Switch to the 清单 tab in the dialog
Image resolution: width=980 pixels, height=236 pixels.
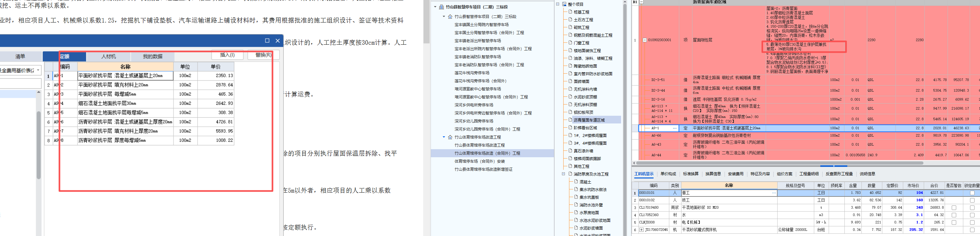(20, 56)
